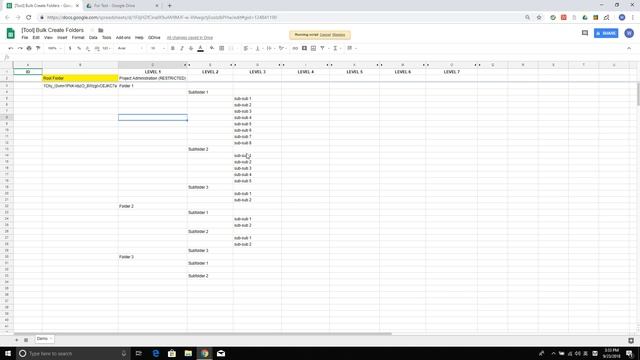Format selection as currency
The image size is (640, 360).
(x=70, y=48)
